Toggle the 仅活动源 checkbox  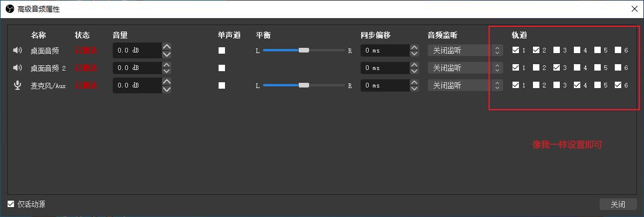pyautogui.click(x=11, y=204)
